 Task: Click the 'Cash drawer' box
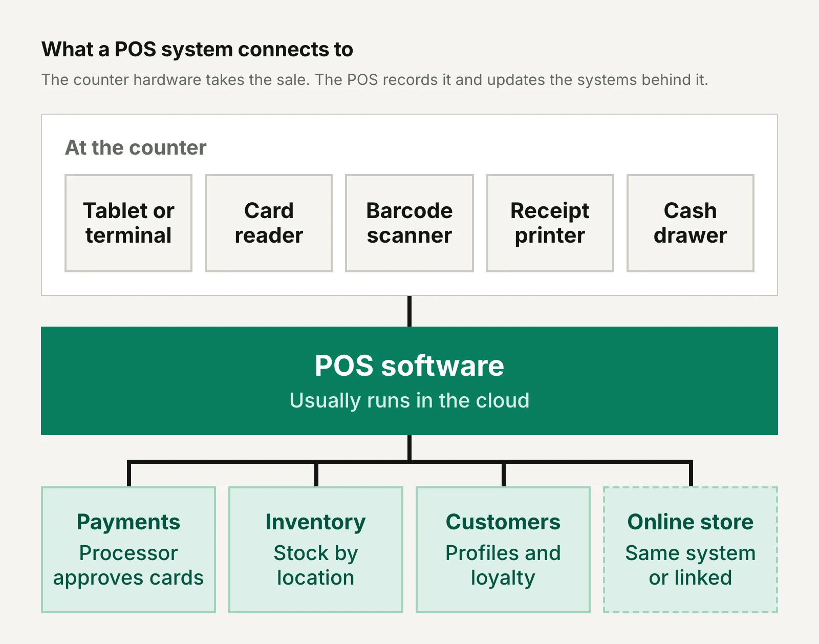point(691,223)
